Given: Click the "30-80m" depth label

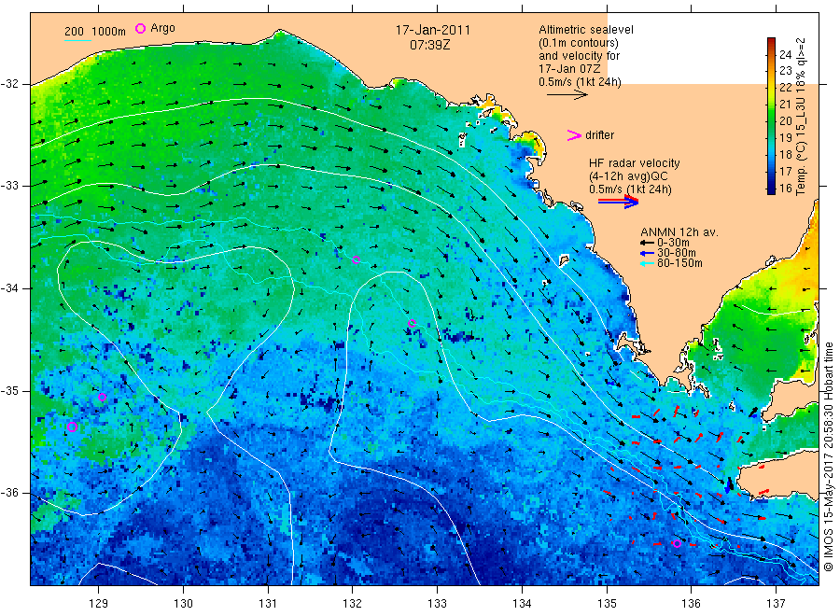Looking at the screenshot, I should pos(677,253).
